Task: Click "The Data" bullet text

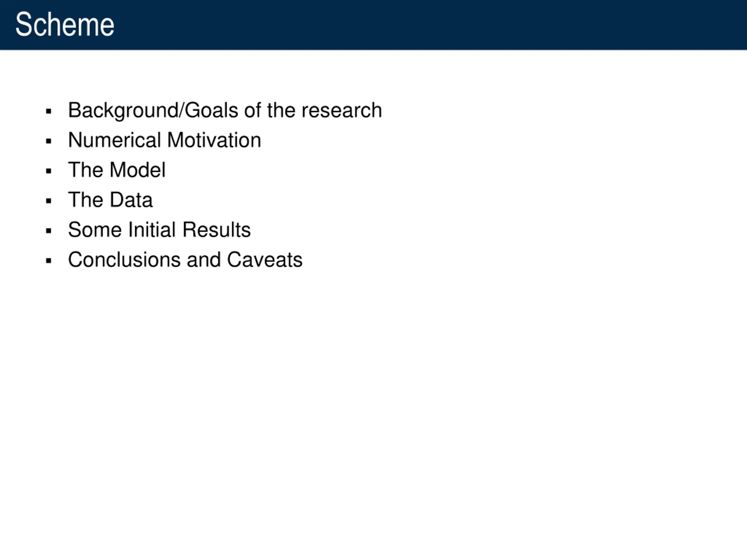Action: pyautogui.click(x=110, y=200)
